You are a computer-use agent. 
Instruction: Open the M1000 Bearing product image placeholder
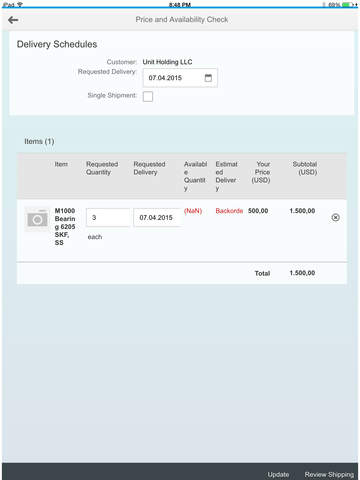(x=37, y=219)
